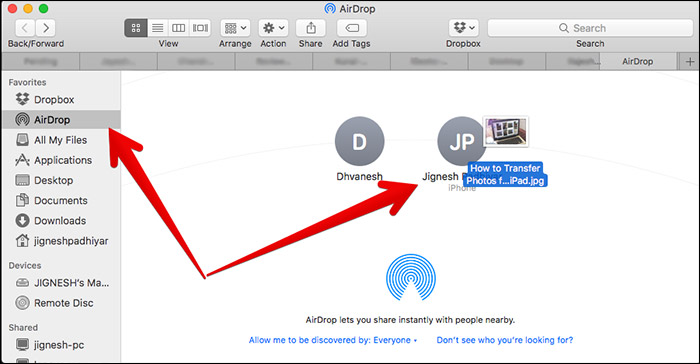Click the Add Tags button
This screenshot has width=700, height=364.
pos(352,28)
